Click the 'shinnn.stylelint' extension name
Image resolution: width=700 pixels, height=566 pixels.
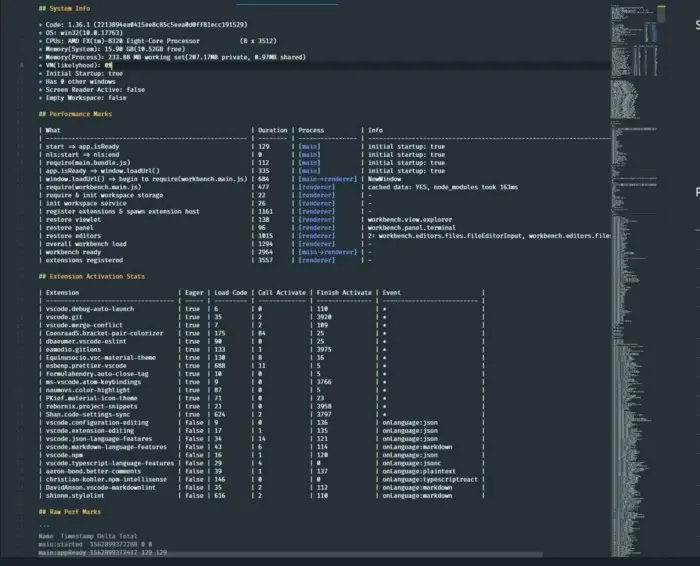tap(75, 495)
